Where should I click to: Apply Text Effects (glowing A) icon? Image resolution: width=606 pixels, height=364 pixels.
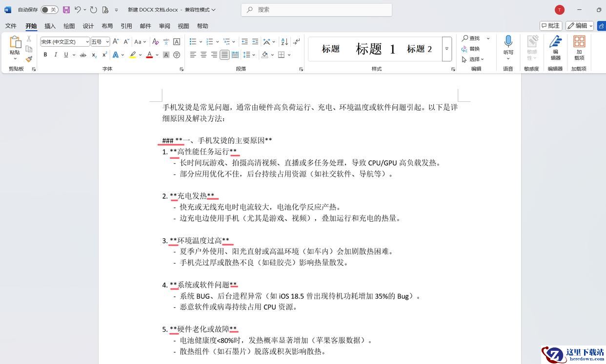pyautogui.click(x=116, y=55)
